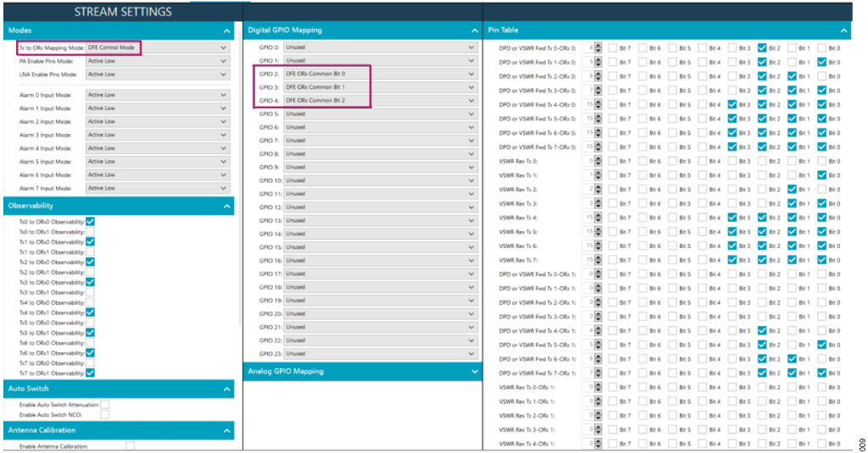Image resolution: width=868 pixels, height=453 pixels.
Task: Toggle Bit 4 for DPD Fwd Tx 5-ORx 0
Action: 703,119
